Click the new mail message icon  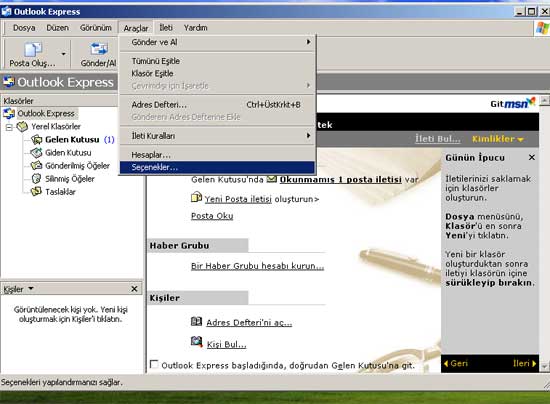pos(196,197)
